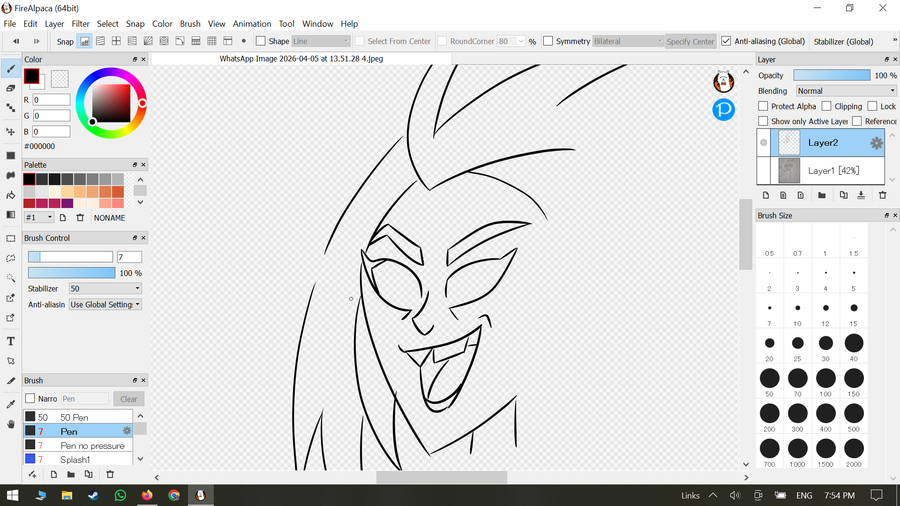This screenshot has width=900, height=506.
Task: Pick the Text tool
Action: pos(11,341)
